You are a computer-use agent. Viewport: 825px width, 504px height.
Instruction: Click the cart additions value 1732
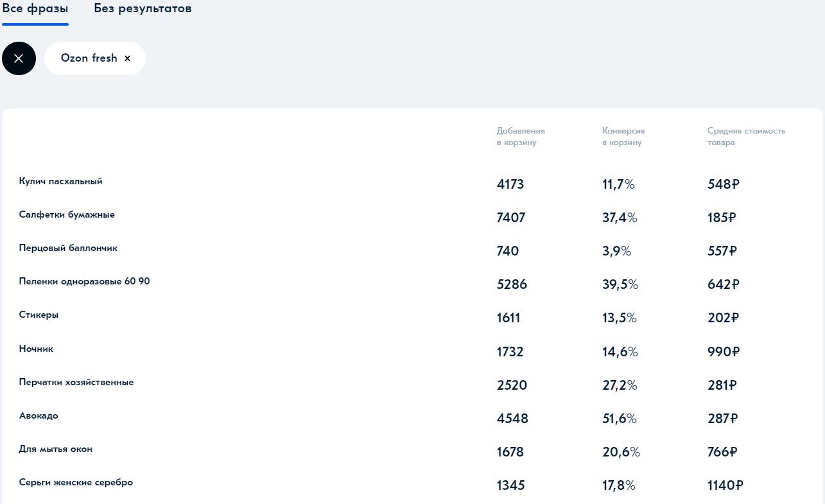coord(510,352)
